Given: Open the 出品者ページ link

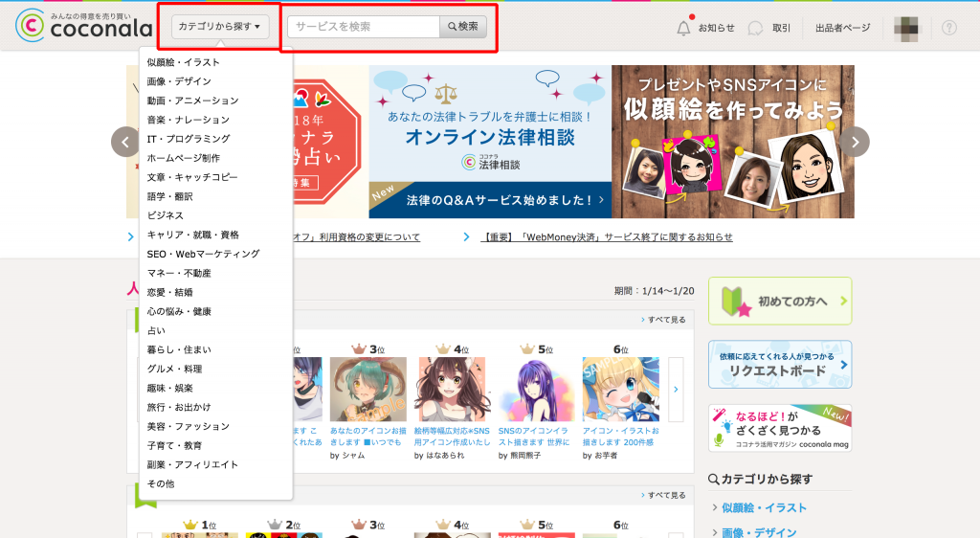Looking at the screenshot, I should pos(842,28).
